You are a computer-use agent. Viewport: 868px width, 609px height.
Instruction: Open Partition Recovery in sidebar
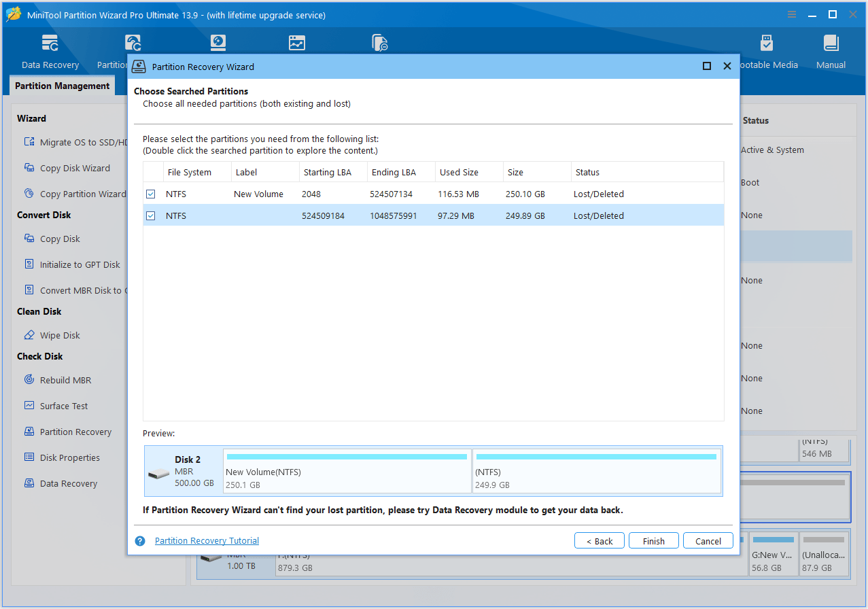click(x=75, y=432)
